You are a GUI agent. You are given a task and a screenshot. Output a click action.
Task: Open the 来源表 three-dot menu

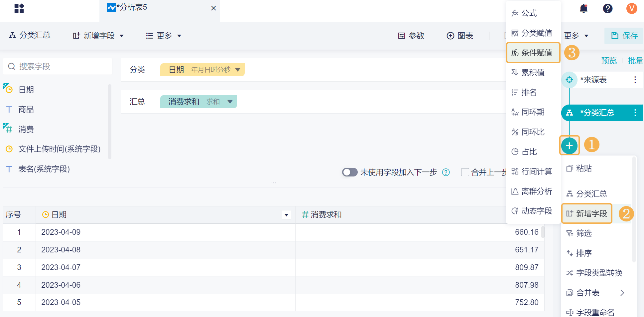[635, 80]
